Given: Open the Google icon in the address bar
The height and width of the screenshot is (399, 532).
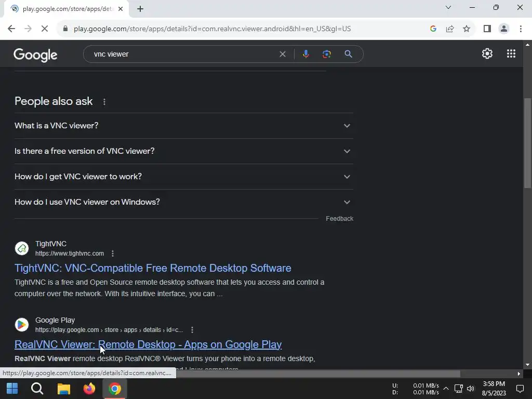Looking at the screenshot, I should (x=433, y=29).
